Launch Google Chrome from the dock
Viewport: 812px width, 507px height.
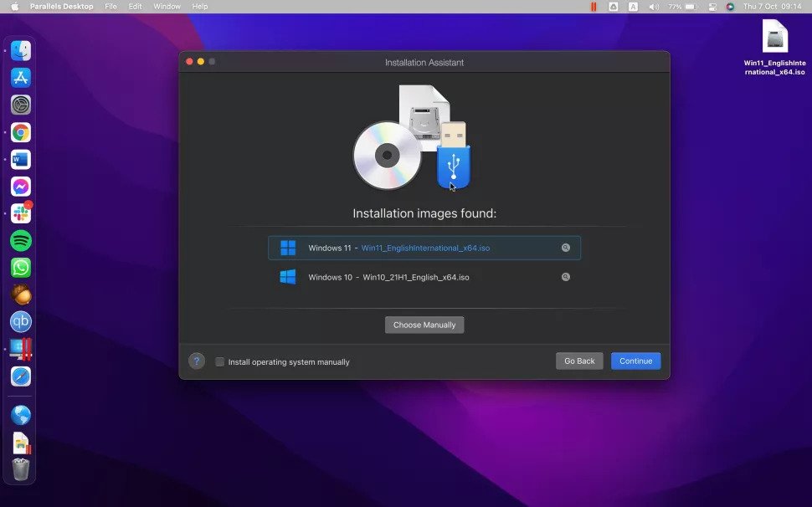[20, 132]
